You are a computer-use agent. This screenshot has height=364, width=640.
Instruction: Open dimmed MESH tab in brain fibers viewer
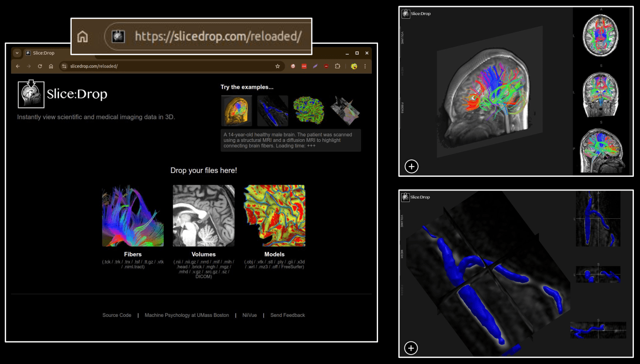[403, 72]
